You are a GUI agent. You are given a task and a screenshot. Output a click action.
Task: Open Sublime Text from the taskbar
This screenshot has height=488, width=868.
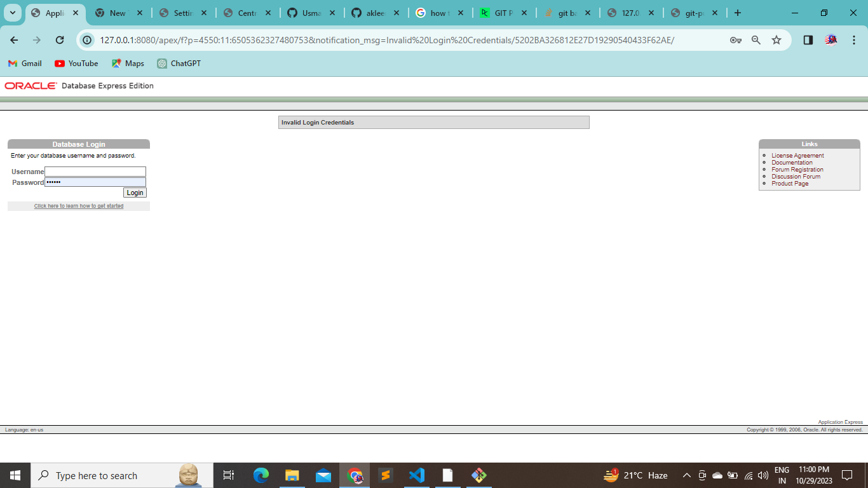tap(386, 475)
